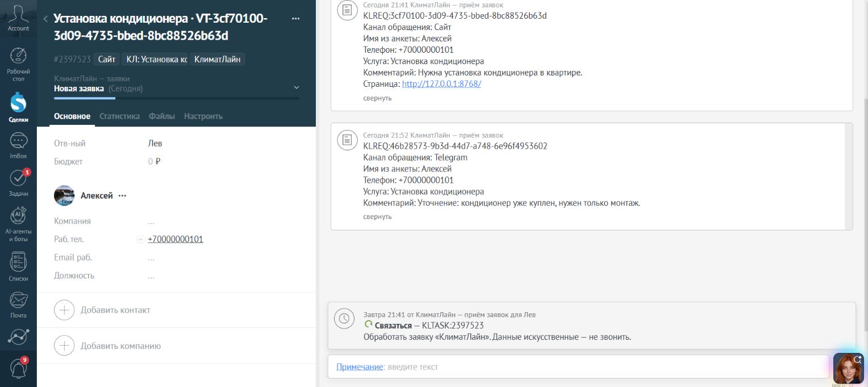Switch to the Файлы tab
This screenshot has width=868, height=387.
(x=162, y=116)
